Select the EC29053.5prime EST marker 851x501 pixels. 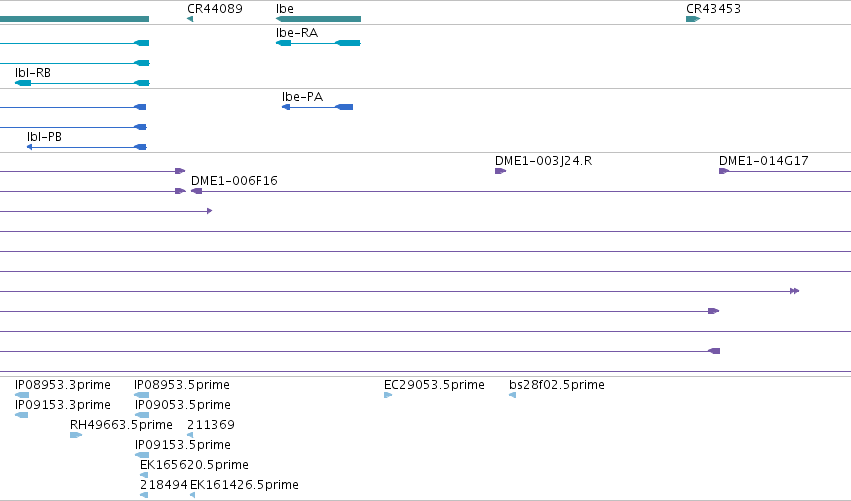pyautogui.click(x=388, y=395)
